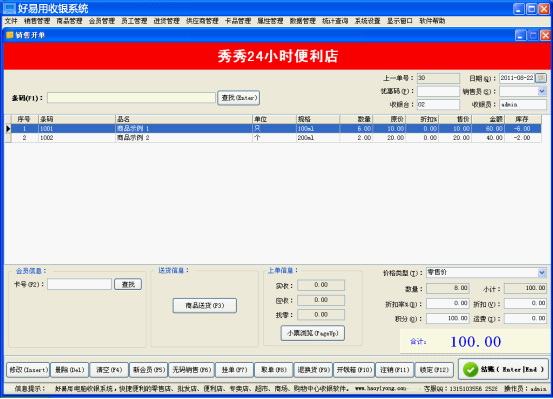Screen dimensions: 553x399
Task: Click the 品名 column header
Action: 184,119
